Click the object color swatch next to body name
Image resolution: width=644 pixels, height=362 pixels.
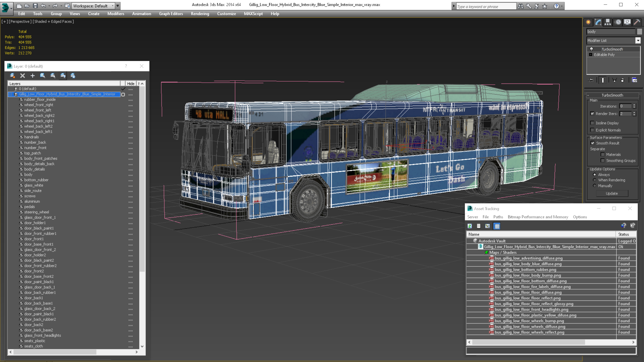point(640,32)
